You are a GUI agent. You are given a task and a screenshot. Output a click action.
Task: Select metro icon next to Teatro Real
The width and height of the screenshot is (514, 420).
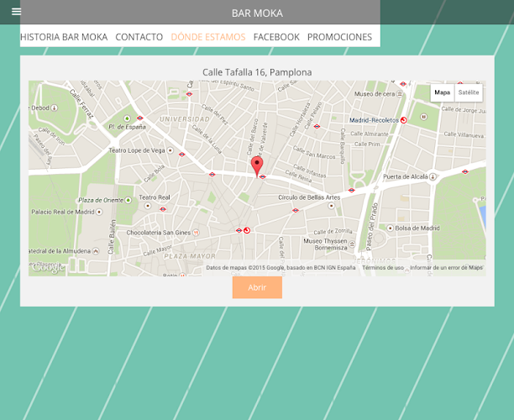point(163,209)
